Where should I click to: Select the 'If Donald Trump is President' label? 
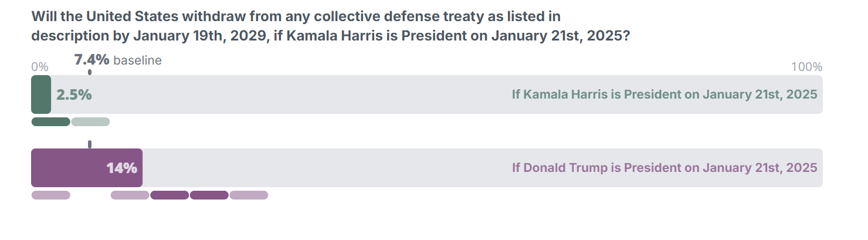coord(664,168)
